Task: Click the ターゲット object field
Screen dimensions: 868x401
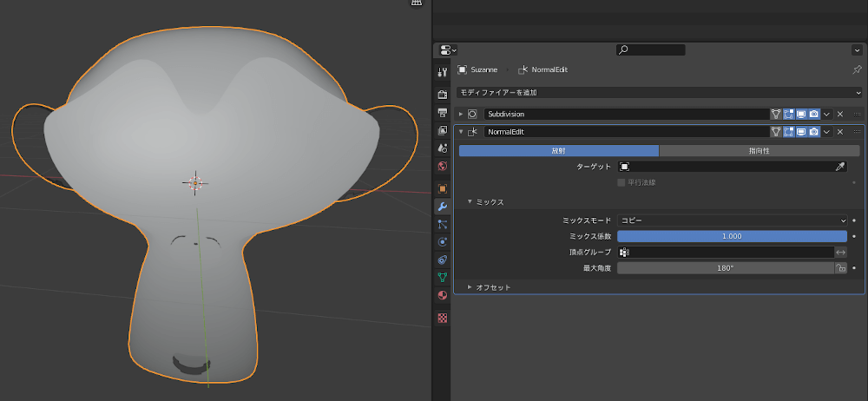Action: [732, 167]
